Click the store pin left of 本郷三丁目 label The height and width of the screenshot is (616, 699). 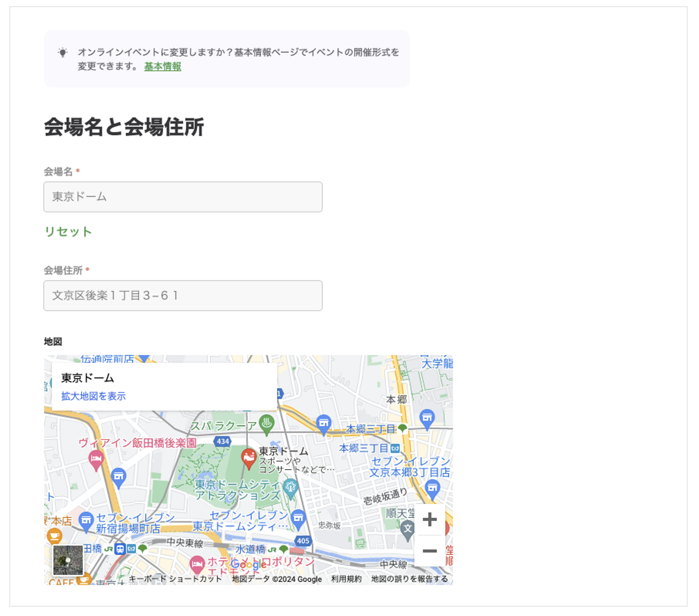(x=323, y=424)
